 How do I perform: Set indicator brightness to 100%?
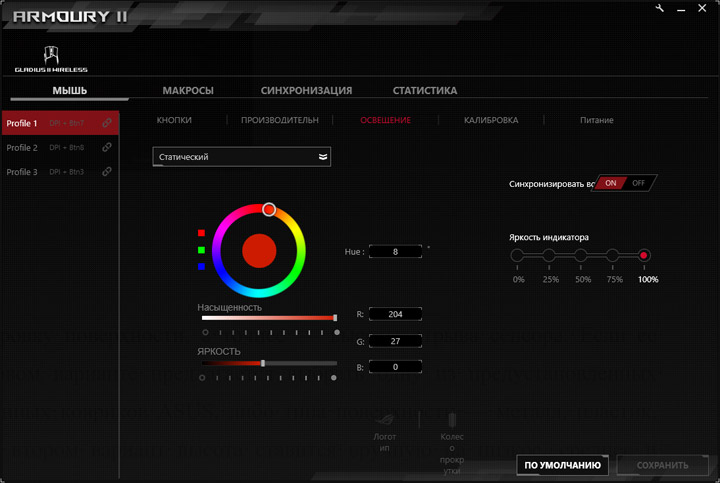(x=644, y=255)
